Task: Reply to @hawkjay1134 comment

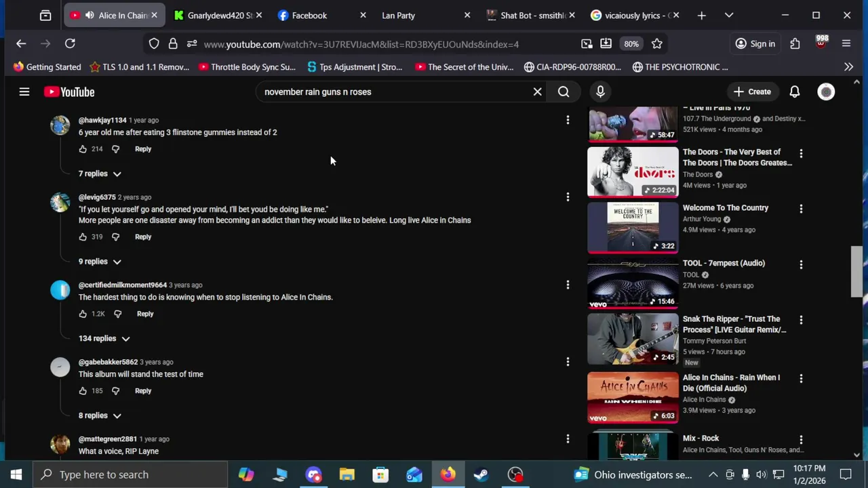Action: coord(143,148)
